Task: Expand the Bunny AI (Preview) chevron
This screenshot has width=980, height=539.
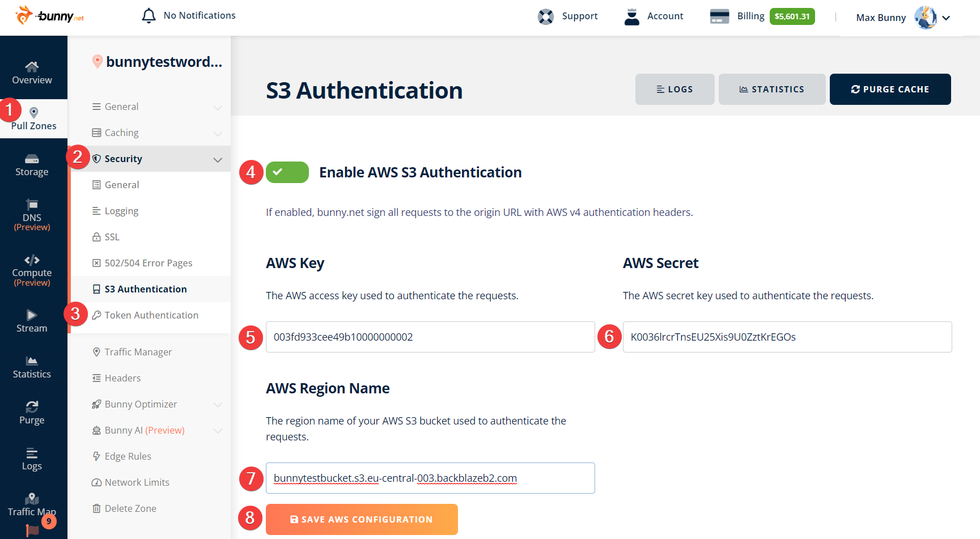Action: click(x=218, y=431)
